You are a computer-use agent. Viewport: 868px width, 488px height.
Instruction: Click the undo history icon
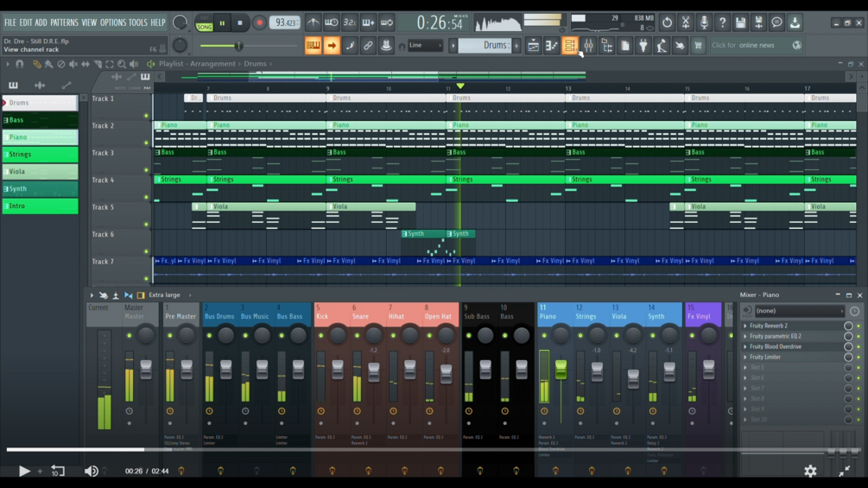tap(667, 22)
